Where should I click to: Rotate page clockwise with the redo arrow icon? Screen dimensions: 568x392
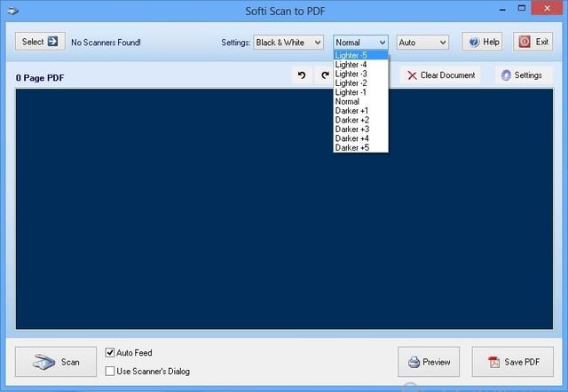(x=325, y=74)
